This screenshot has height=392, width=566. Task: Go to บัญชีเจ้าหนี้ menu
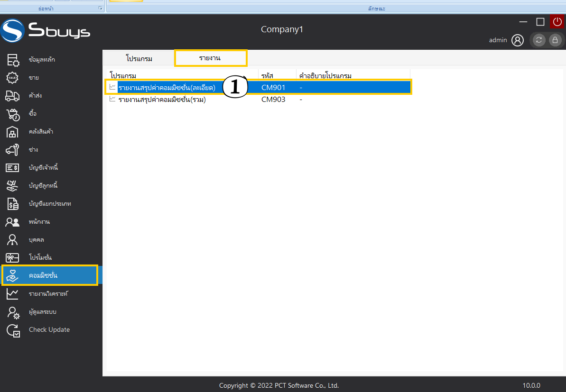click(43, 168)
